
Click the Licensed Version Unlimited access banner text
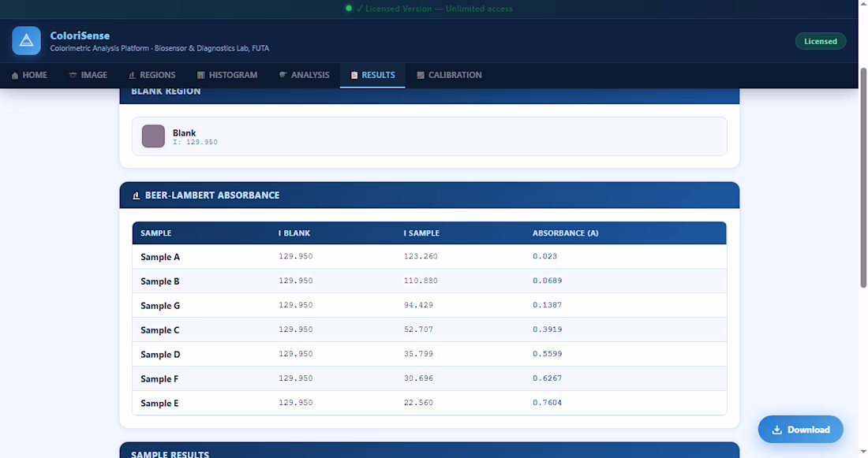click(435, 9)
